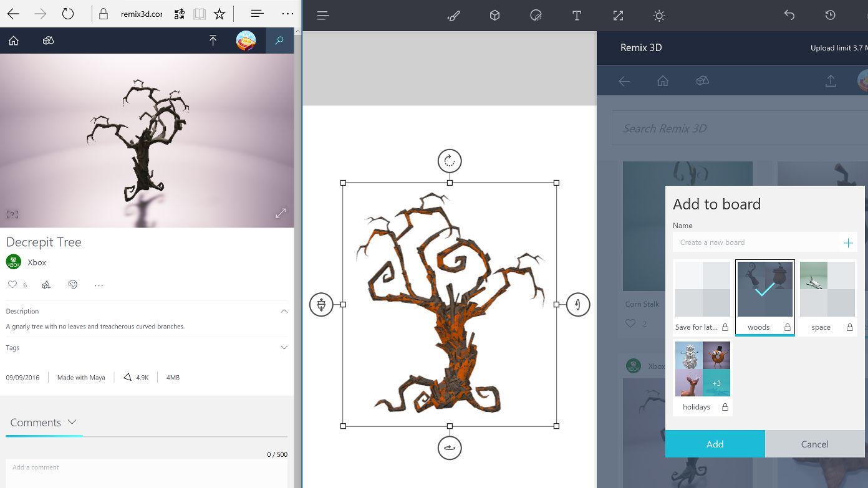Open the 3D shapes panel
This screenshot has height=488, width=868.
[494, 15]
